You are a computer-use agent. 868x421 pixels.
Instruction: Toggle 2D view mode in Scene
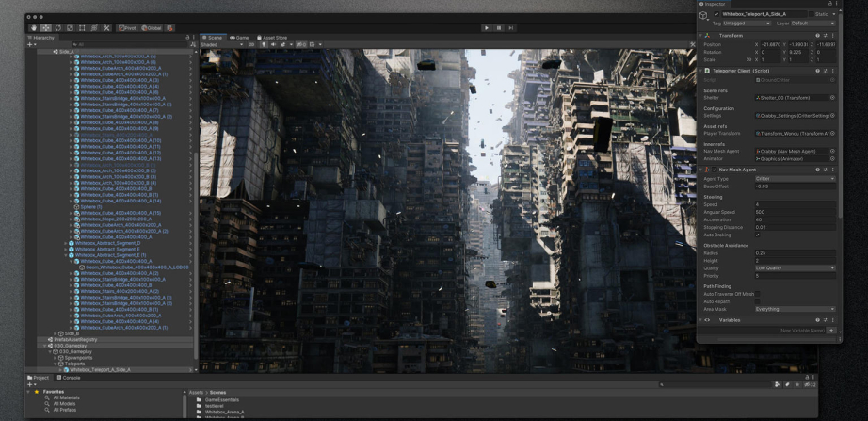pos(252,44)
